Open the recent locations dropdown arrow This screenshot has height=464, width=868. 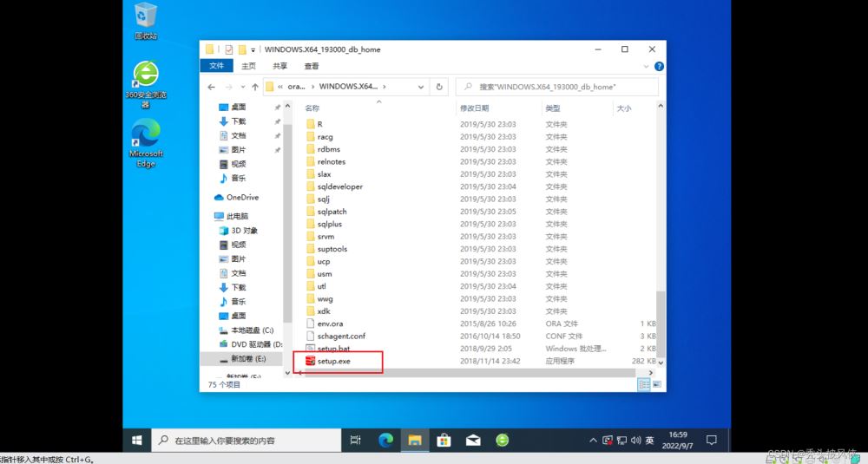tap(241, 87)
